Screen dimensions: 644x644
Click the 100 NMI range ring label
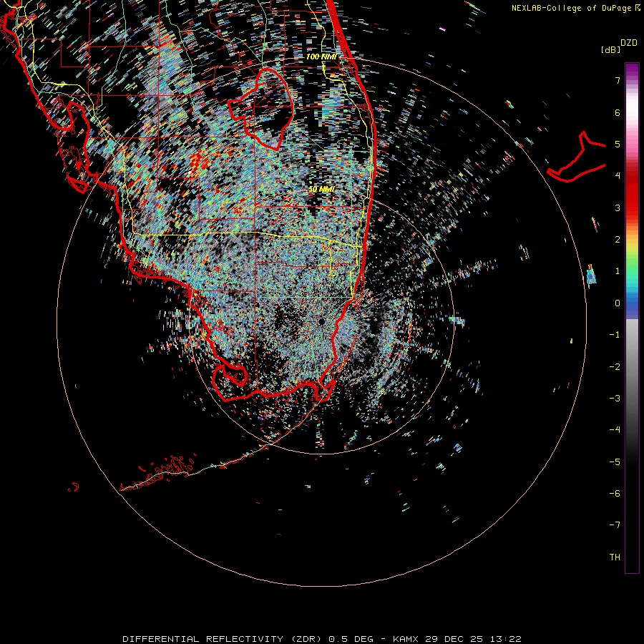click(x=321, y=57)
